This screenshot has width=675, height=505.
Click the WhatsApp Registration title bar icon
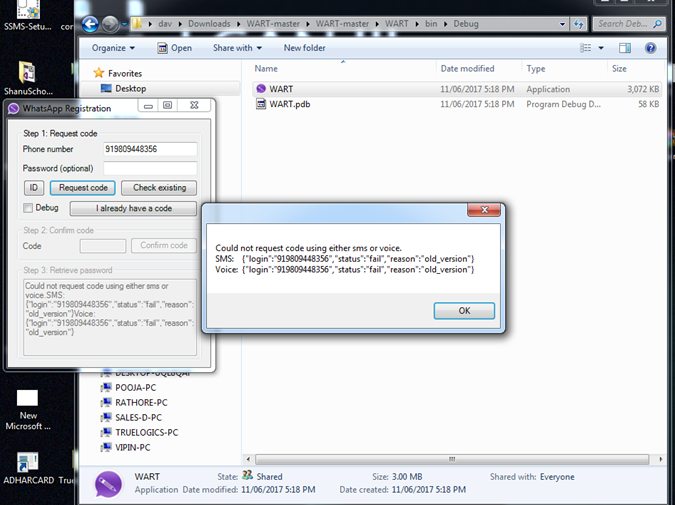click(13, 108)
